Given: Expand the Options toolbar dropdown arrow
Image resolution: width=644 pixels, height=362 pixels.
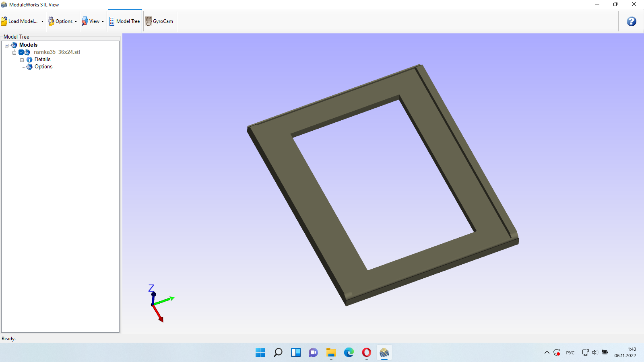Looking at the screenshot, I should pyautogui.click(x=76, y=21).
